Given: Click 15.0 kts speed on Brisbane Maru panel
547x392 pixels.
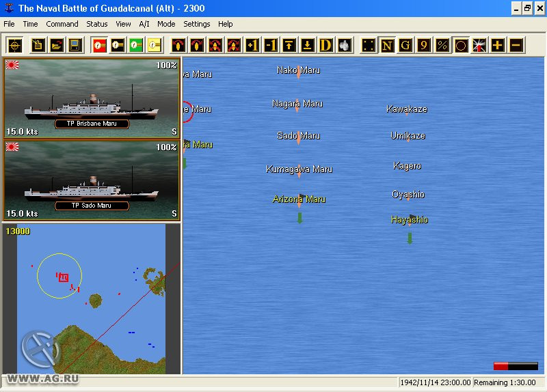Looking at the screenshot, I should pyautogui.click(x=22, y=132).
